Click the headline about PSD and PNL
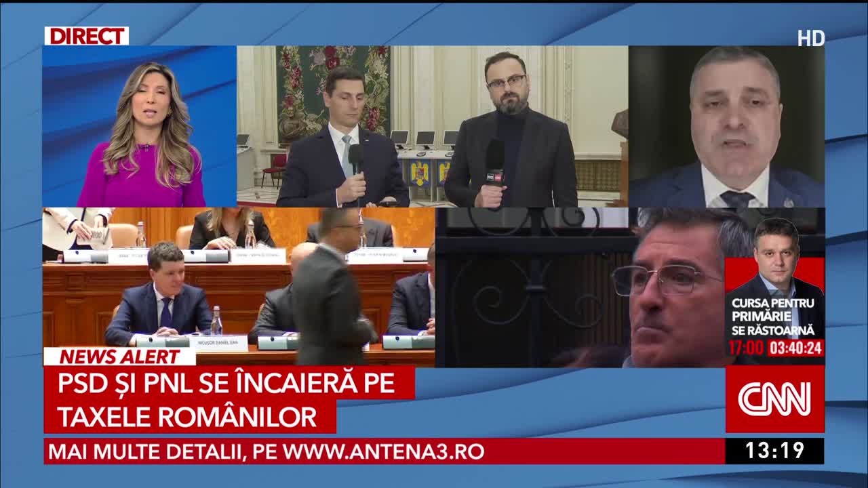The width and height of the screenshot is (868, 488). 227,400
